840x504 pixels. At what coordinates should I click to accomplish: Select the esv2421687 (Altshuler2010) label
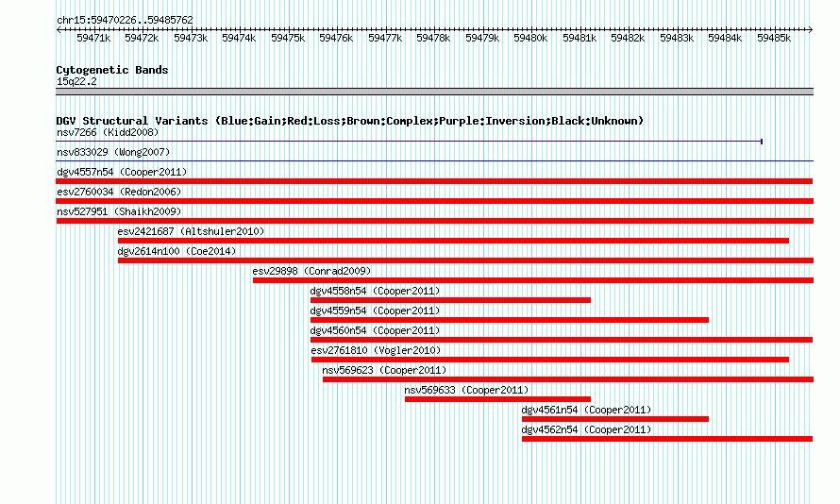pos(191,231)
